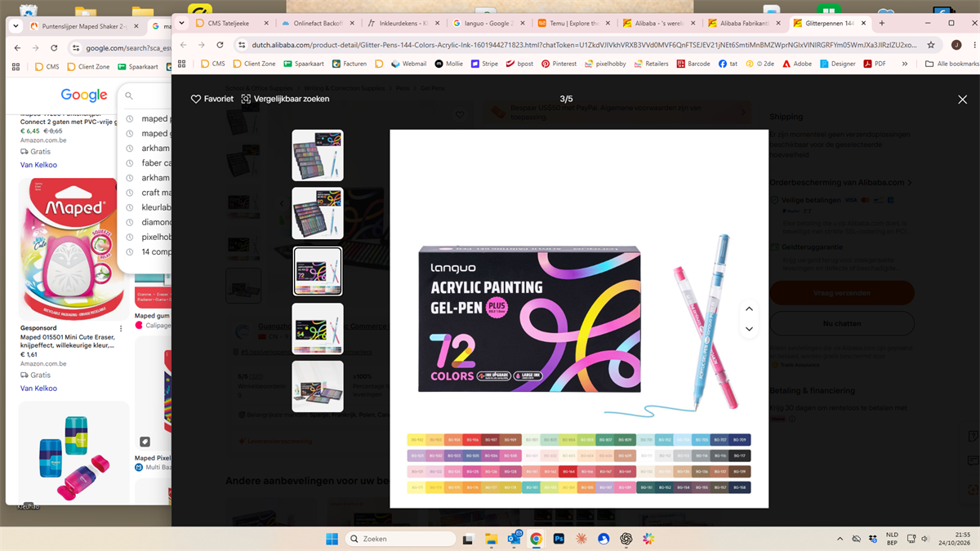Open File Explorer from the taskbar
Screen dimensions: 980x551
click(x=491, y=539)
